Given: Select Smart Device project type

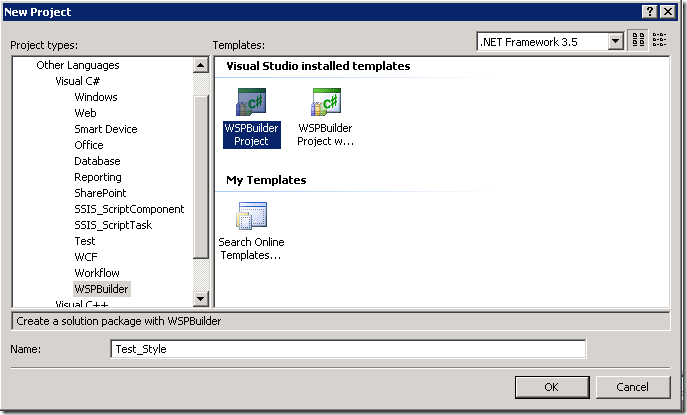Looking at the screenshot, I should coord(106,129).
